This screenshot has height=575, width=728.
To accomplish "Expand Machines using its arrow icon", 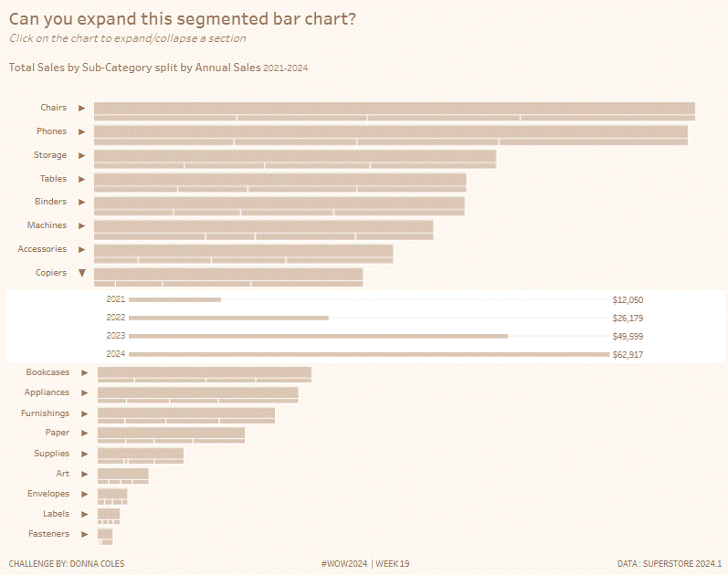I will pyautogui.click(x=81, y=226).
